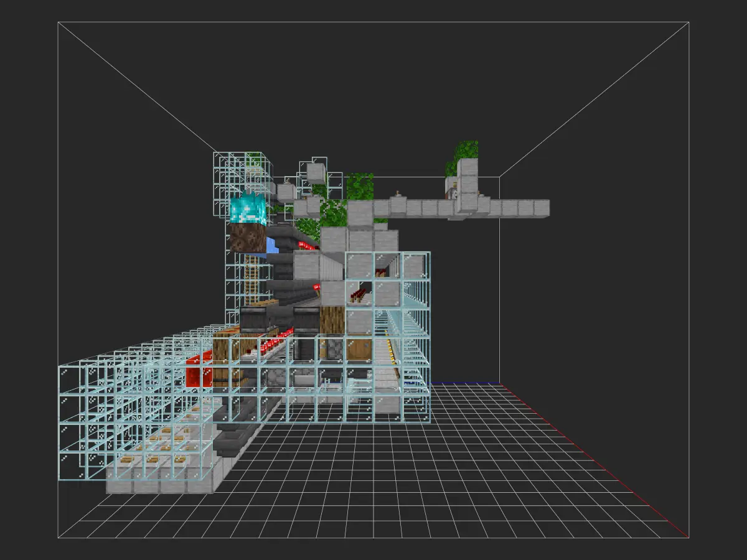Image resolution: width=747 pixels, height=560 pixels.
Task: Select the floating stone block inside the top glass
Action: pos(316,171)
